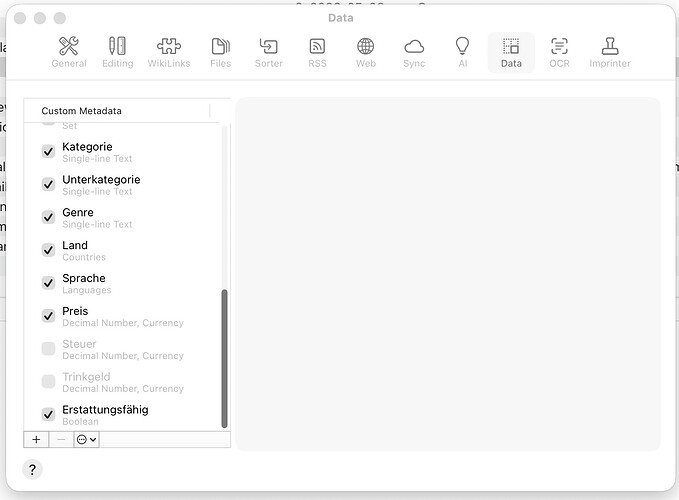Image resolution: width=679 pixels, height=500 pixels.
Task: Uncheck the Preis checkbox
Action: (x=48, y=316)
